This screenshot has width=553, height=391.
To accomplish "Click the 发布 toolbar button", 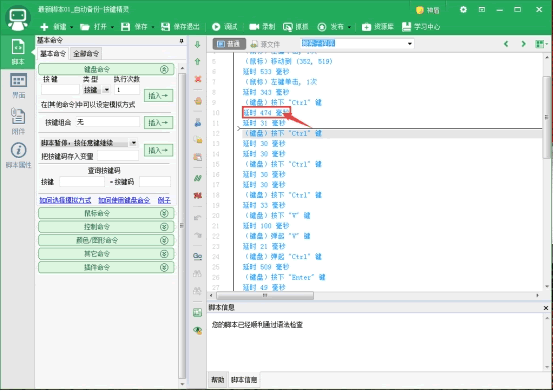I will [x=331, y=27].
